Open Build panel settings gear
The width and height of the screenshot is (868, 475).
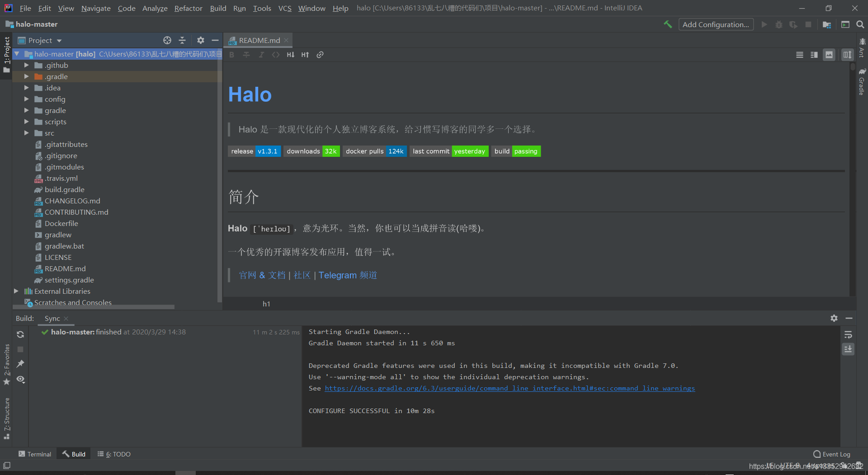click(834, 318)
